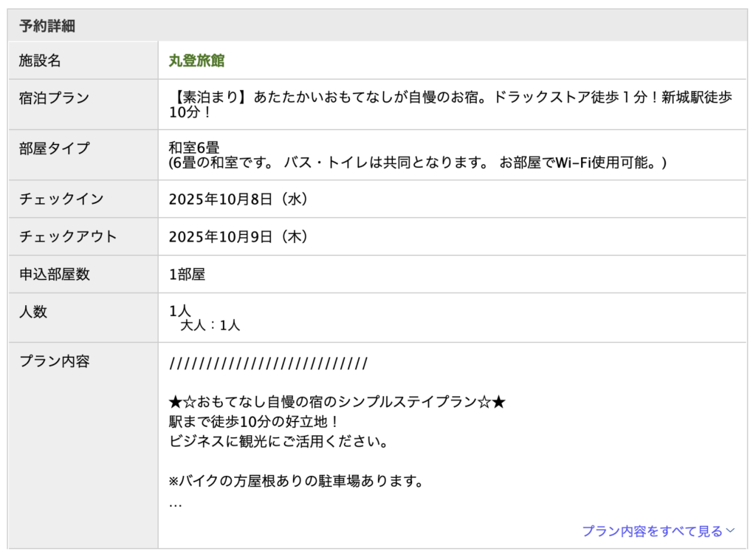The width and height of the screenshot is (756, 560).
Task: Click the 予約詳細 section header
Action: click(47, 26)
